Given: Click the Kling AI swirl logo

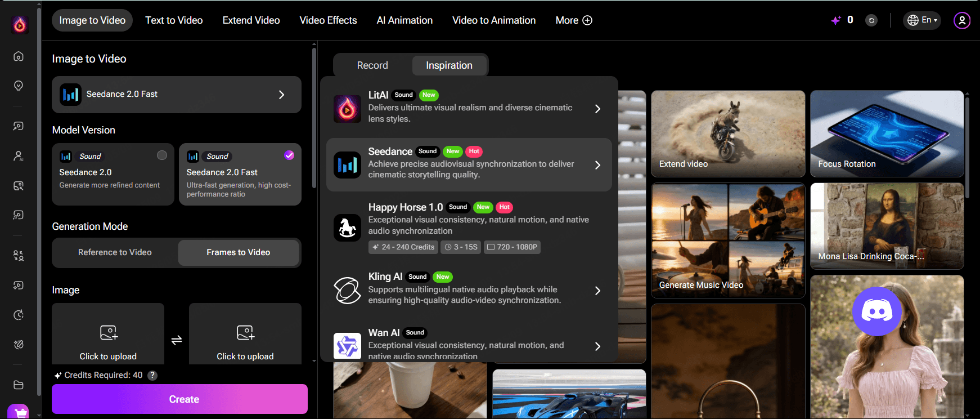Looking at the screenshot, I should [x=347, y=291].
